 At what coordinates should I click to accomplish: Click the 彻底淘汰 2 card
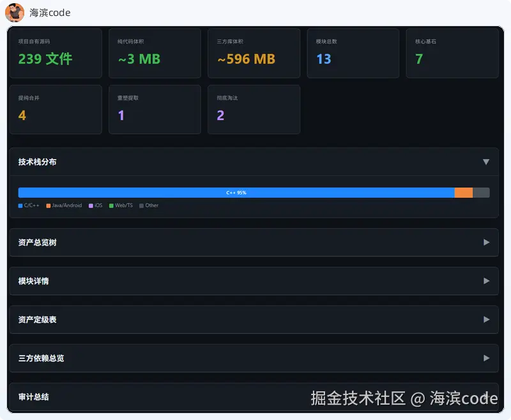click(x=254, y=109)
